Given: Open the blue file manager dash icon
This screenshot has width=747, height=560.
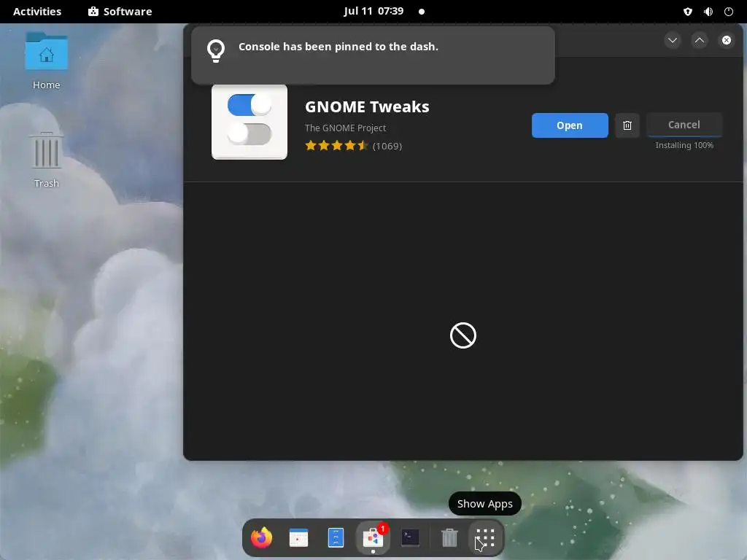Looking at the screenshot, I should [x=336, y=537].
